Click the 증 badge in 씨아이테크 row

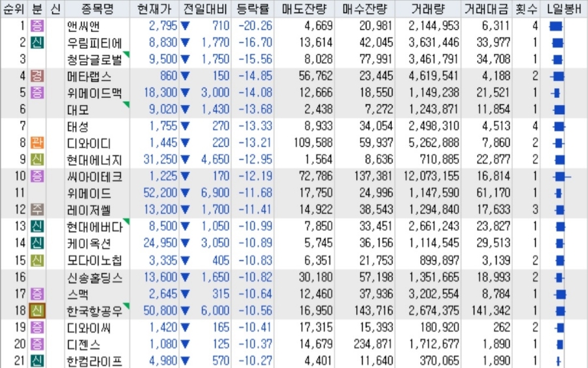click(x=37, y=176)
